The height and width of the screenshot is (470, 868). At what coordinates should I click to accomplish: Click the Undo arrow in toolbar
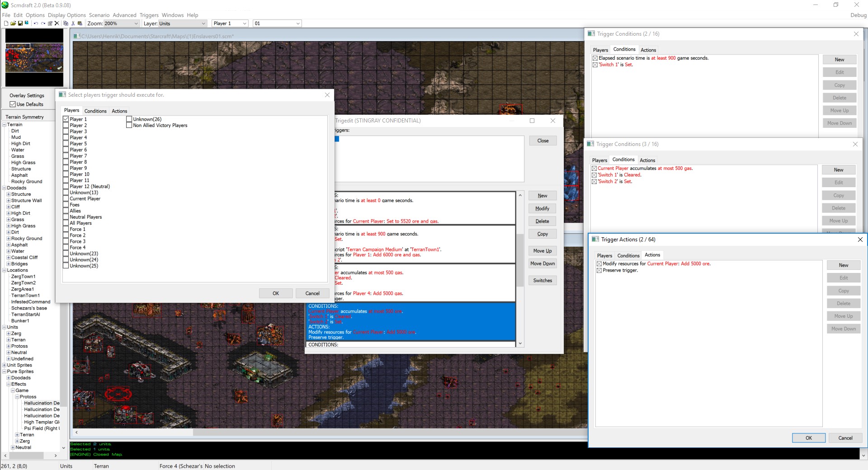pos(36,23)
